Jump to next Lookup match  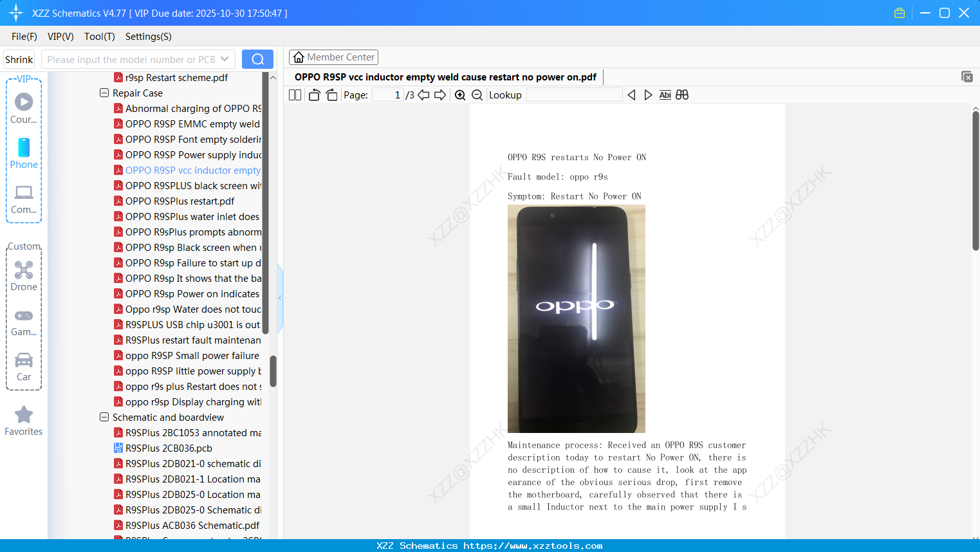(648, 95)
